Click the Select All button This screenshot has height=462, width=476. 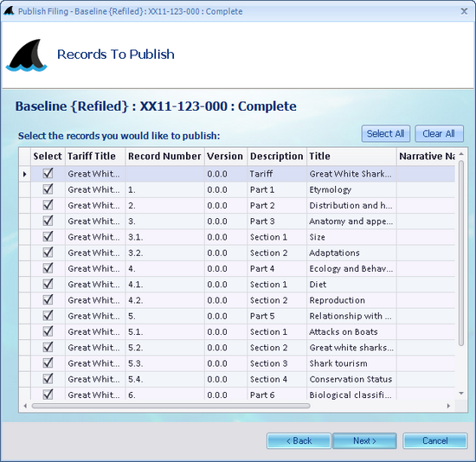(385, 133)
